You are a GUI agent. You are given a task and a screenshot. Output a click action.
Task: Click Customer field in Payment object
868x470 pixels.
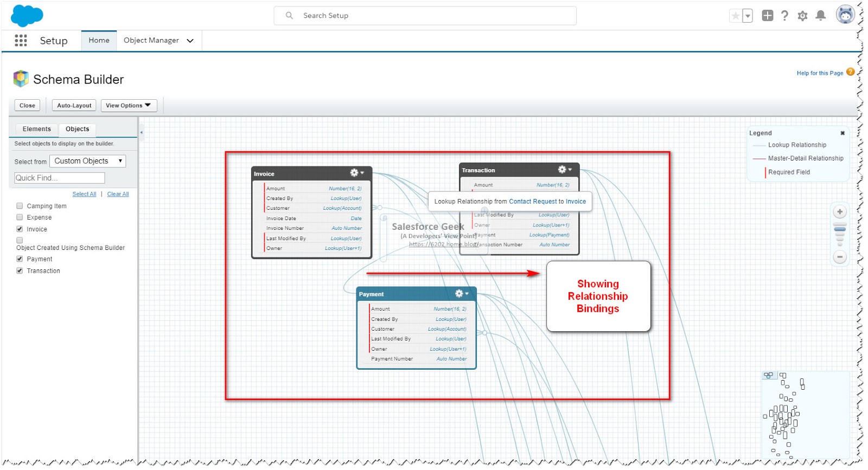pyautogui.click(x=418, y=329)
